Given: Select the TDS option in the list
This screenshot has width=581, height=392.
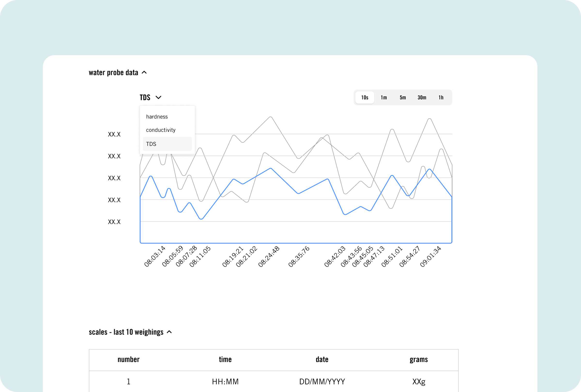Looking at the screenshot, I should click(167, 144).
